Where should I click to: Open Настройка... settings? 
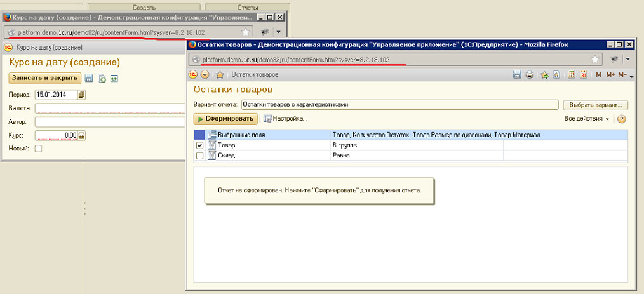(x=286, y=119)
